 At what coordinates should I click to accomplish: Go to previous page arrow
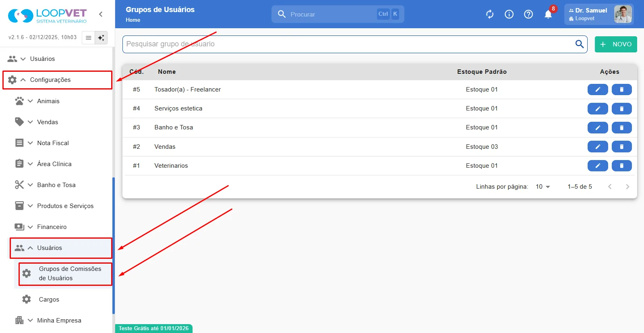[610, 187]
